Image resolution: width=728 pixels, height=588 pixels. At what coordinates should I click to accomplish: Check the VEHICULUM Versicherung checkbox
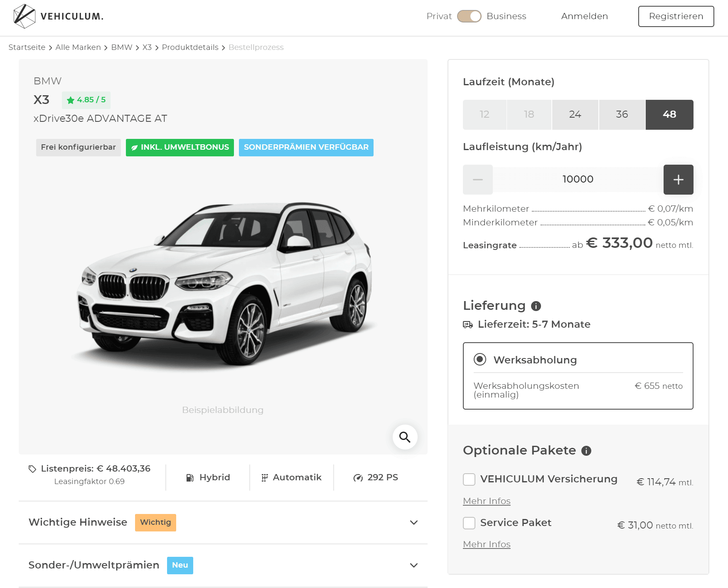[469, 479]
